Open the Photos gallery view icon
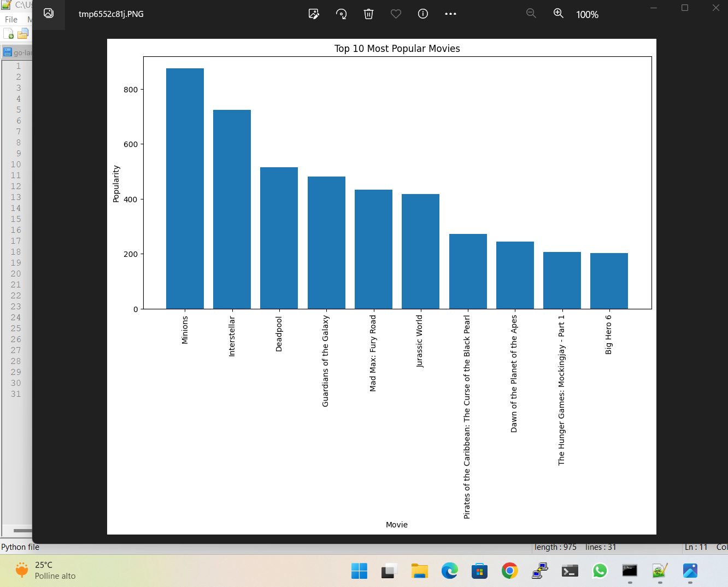 click(49, 13)
